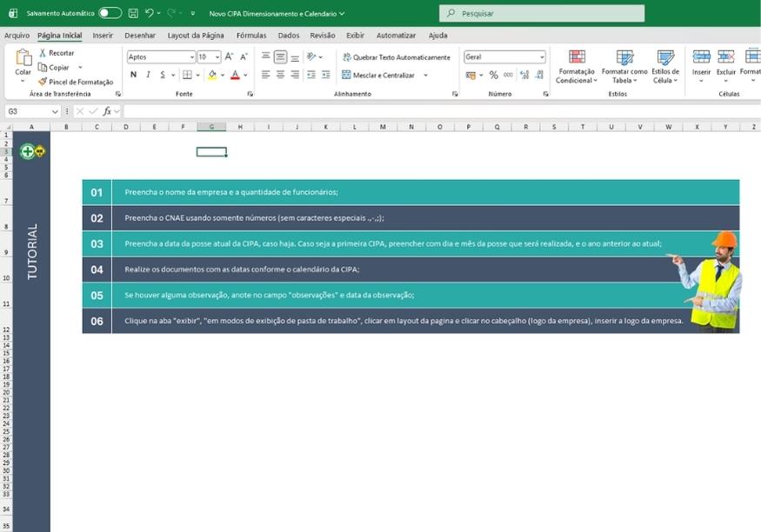761x532 pixels.
Task: Toggle Quebrar Texto Automaticamente
Action: point(397,57)
